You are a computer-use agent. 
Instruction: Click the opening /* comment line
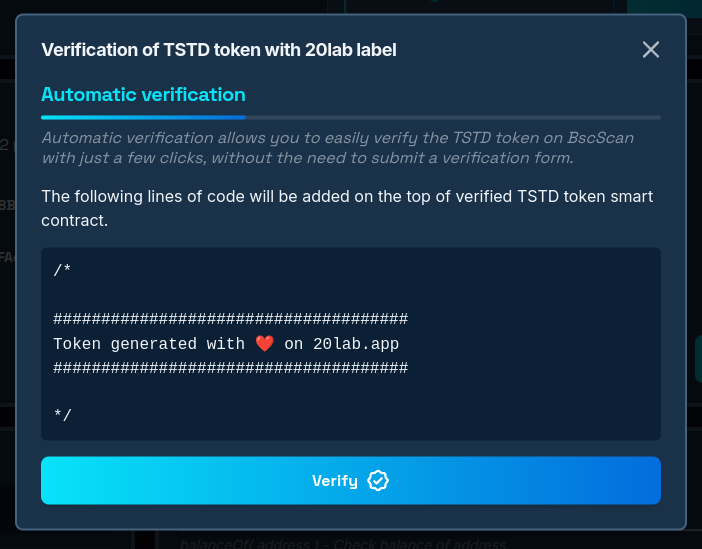(62, 270)
